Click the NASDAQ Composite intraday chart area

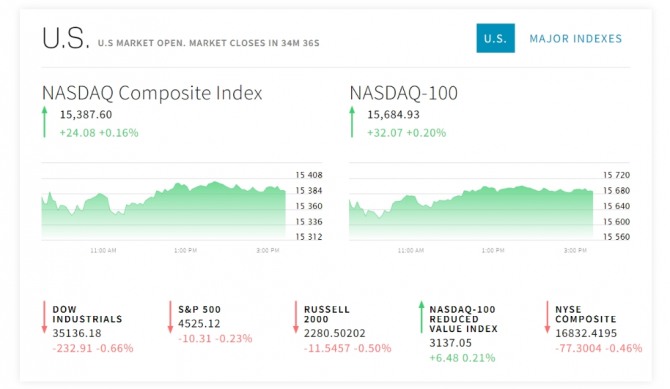coord(164,209)
